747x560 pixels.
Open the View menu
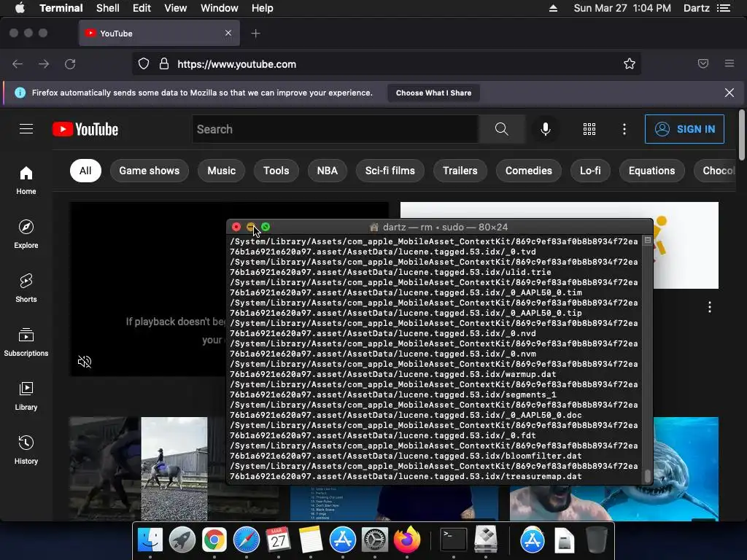coord(175,8)
